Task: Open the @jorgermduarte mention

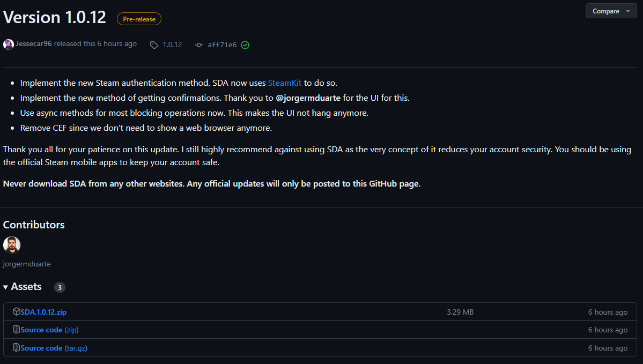Action: [308, 98]
